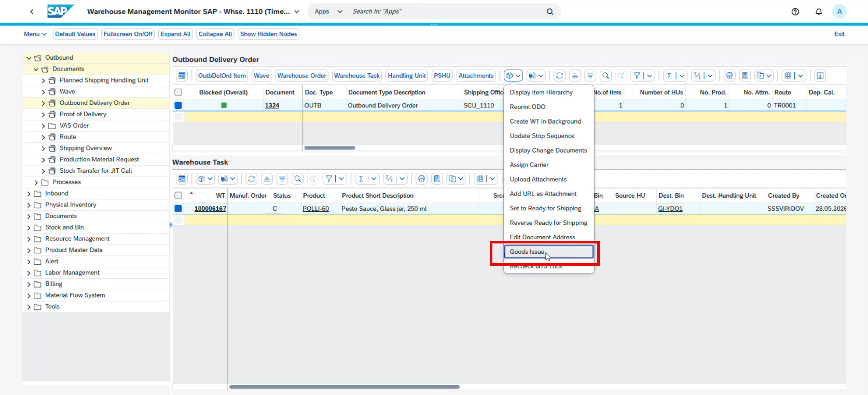
Task: Open the Menu dropdown
Action: pos(35,34)
